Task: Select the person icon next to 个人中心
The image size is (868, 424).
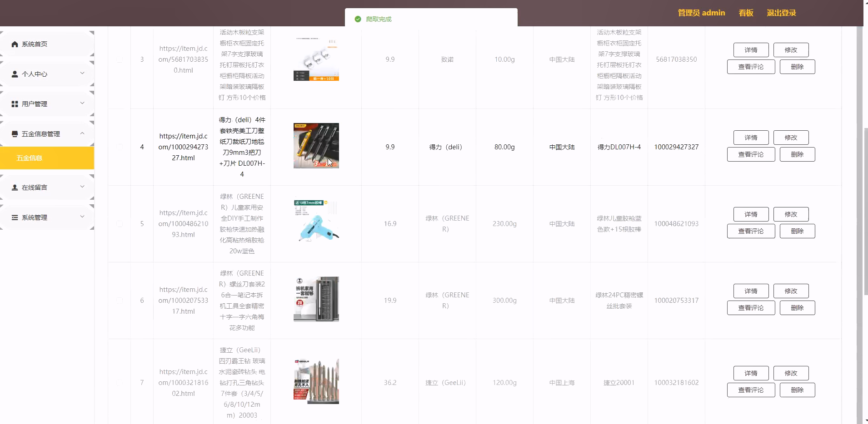Action: (x=14, y=74)
